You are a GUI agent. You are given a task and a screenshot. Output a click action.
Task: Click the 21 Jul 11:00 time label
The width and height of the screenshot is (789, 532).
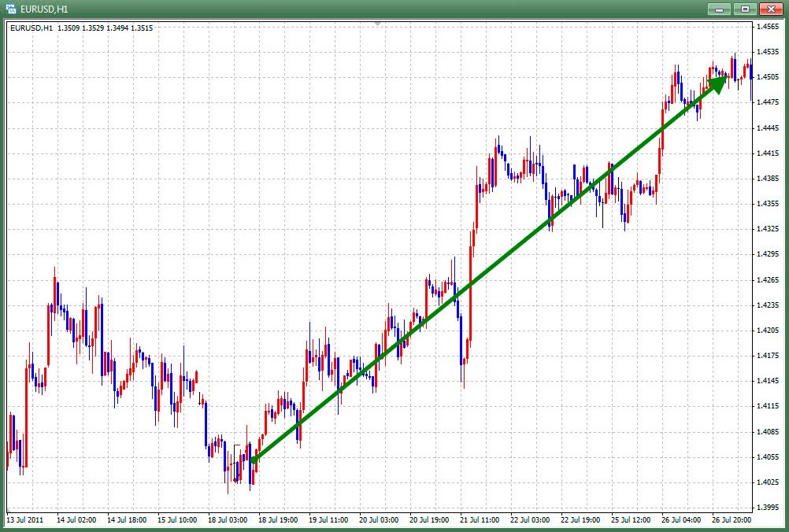tap(480, 520)
